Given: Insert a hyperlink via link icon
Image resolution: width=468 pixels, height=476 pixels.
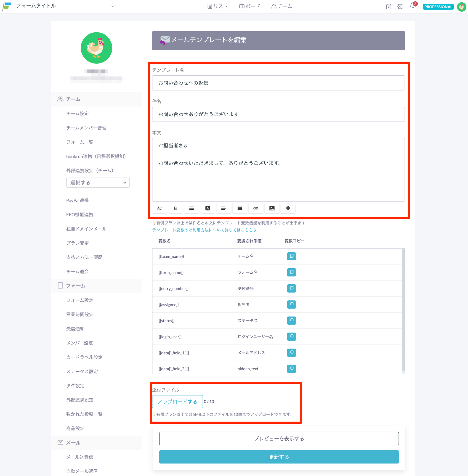Looking at the screenshot, I should point(256,208).
